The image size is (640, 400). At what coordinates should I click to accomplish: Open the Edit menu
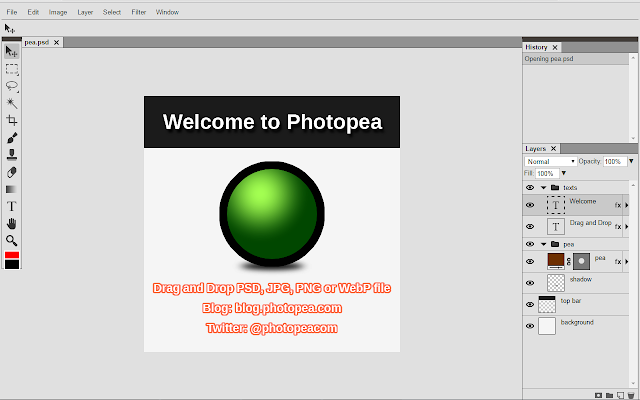33,12
